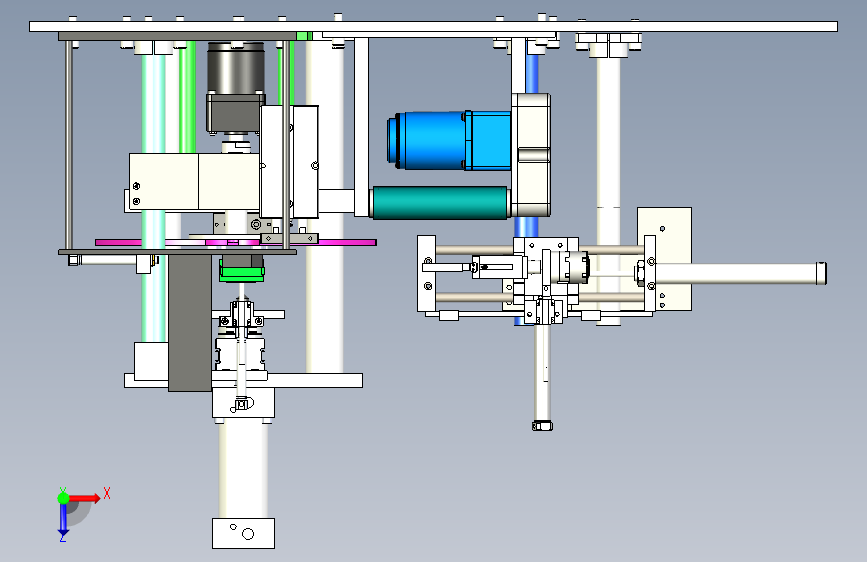Select the teal horizontal roller
Screen dimensions: 867x562
[440, 203]
